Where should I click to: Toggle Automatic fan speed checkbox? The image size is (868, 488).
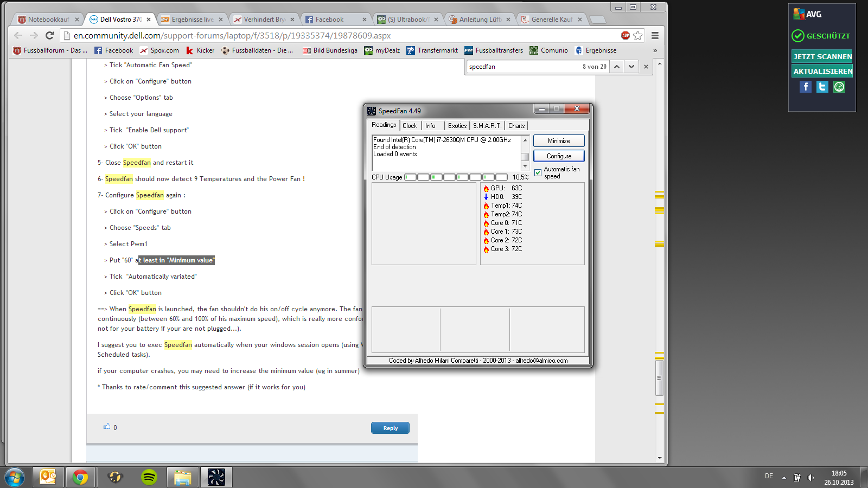538,173
